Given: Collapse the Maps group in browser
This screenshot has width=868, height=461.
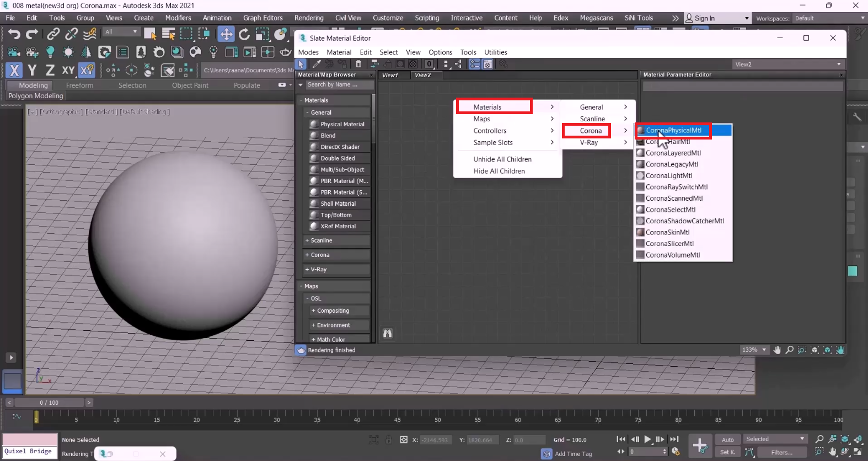Looking at the screenshot, I should [x=334, y=286].
